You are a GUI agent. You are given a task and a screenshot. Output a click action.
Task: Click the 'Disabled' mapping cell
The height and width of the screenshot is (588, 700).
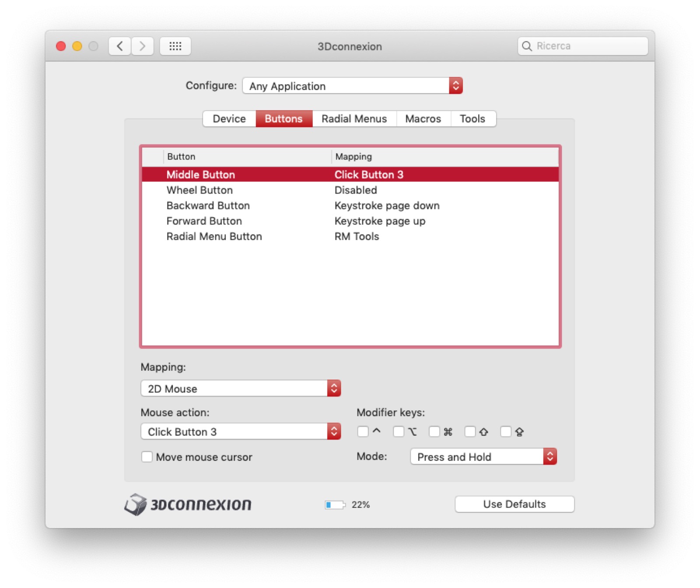(x=356, y=190)
